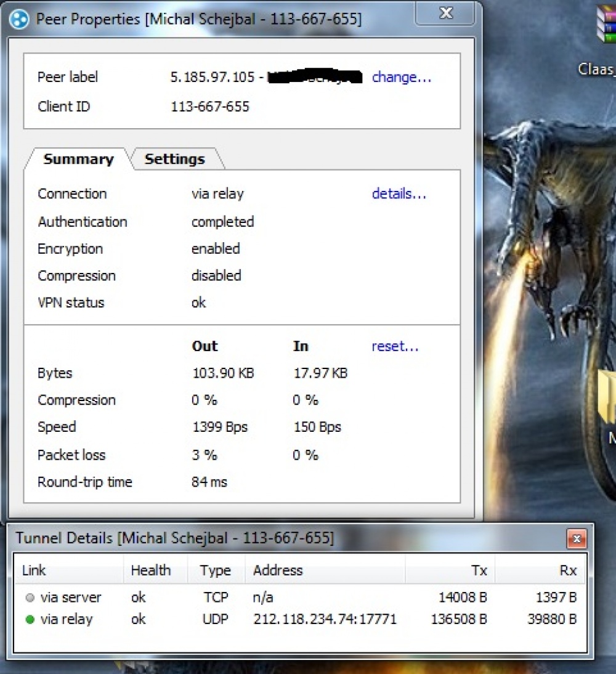Click the relay address 212.118.234.74:17771
The width and height of the screenshot is (616, 674).
pos(325,619)
